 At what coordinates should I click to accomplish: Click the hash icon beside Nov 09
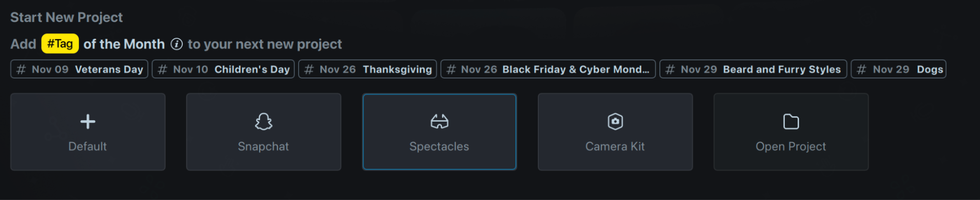[x=21, y=70]
